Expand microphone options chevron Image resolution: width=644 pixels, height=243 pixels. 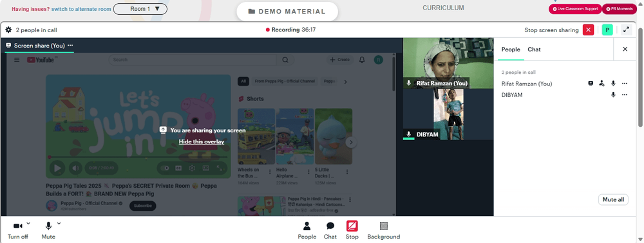coord(59,223)
